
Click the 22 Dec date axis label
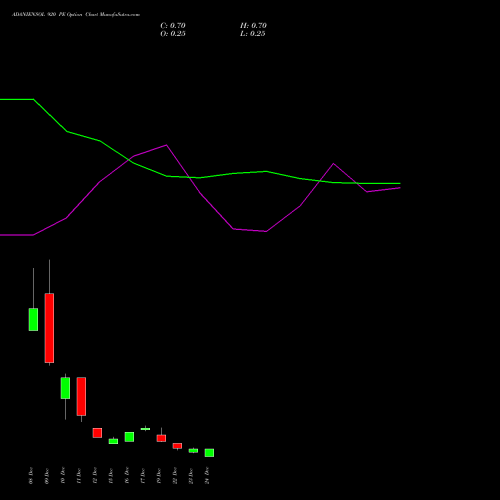tap(175, 476)
